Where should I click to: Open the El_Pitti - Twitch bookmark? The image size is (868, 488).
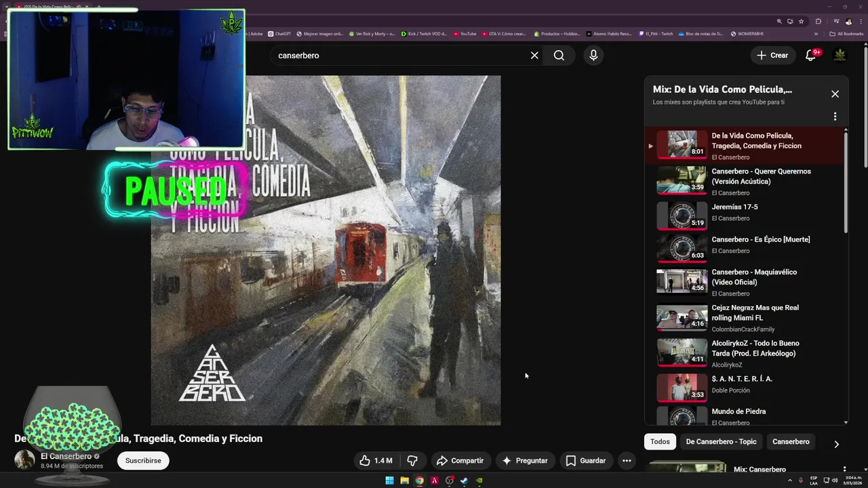(656, 34)
